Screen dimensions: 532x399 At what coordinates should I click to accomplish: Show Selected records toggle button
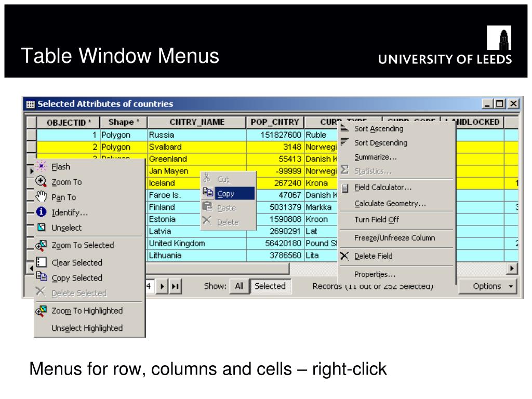[x=270, y=286]
